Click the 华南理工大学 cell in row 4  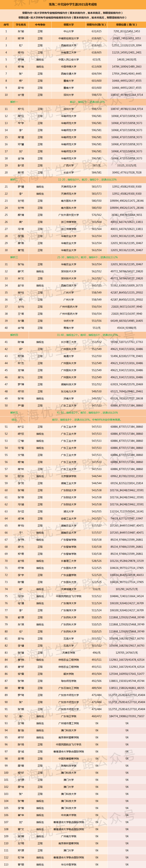[x=69, y=53]
